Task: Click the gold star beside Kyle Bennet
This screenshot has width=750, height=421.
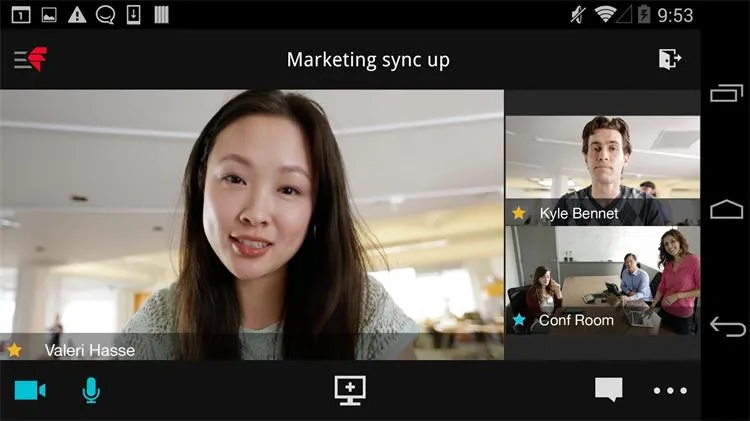Action: tap(519, 213)
